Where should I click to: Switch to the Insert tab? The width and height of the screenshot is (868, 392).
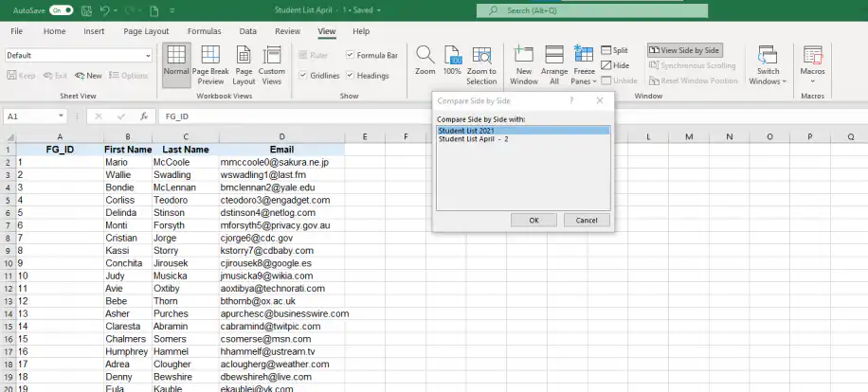(x=94, y=31)
